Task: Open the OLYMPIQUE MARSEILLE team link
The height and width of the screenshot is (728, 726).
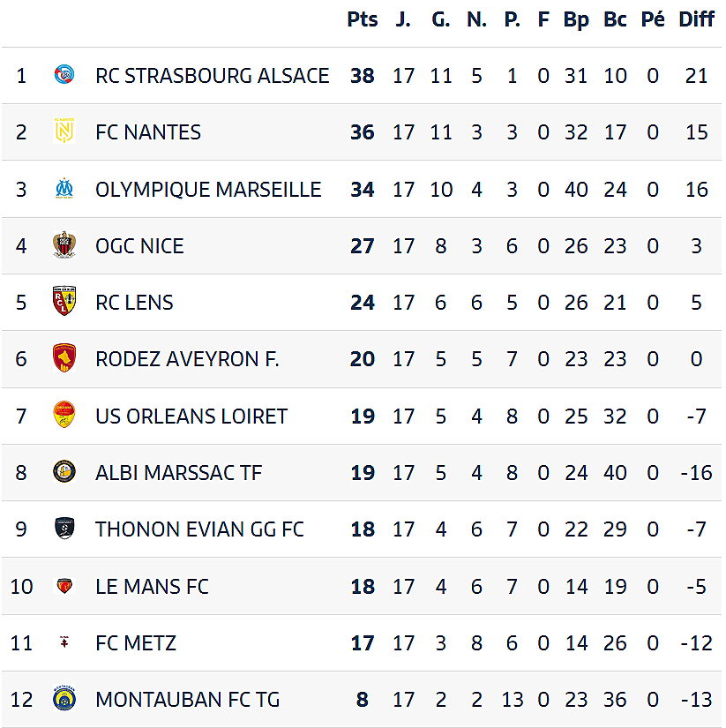Action: point(208,189)
